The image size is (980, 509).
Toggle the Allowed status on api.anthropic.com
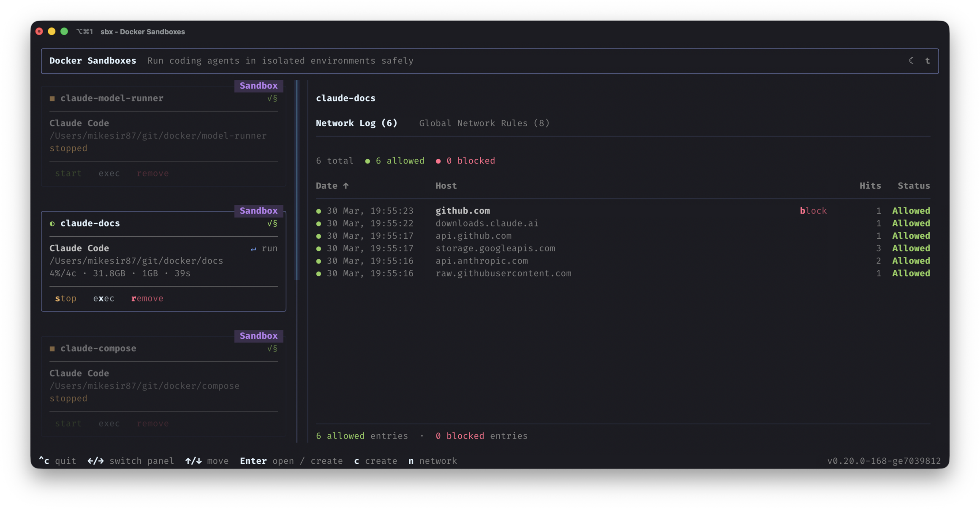(x=911, y=261)
